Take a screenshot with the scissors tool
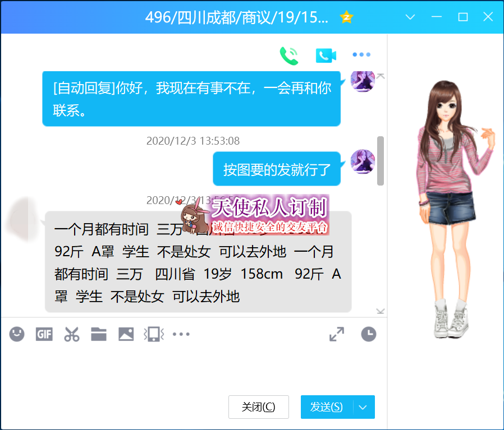This screenshot has height=430, width=504. (x=71, y=334)
